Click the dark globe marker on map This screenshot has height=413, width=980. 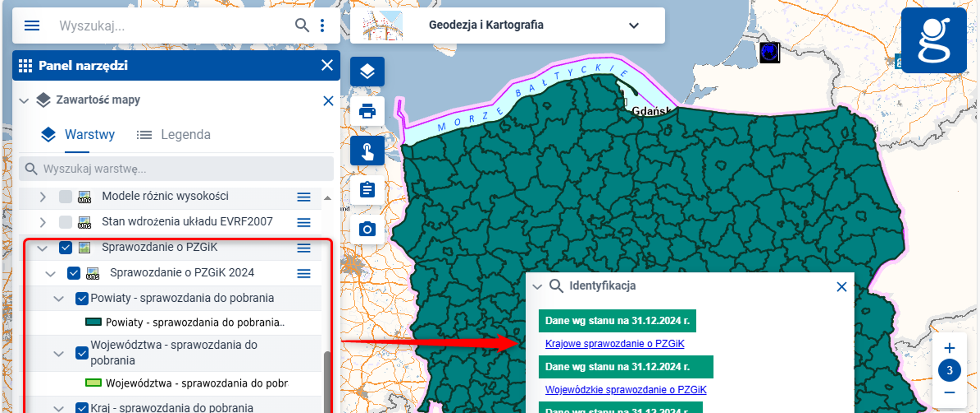pyautogui.click(x=770, y=53)
